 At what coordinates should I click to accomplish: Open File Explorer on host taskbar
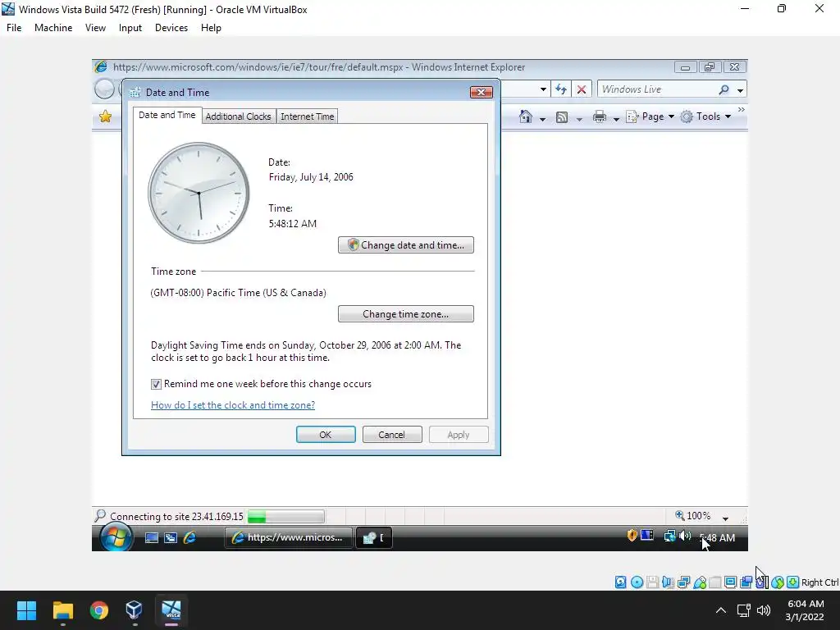pos(62,610)
